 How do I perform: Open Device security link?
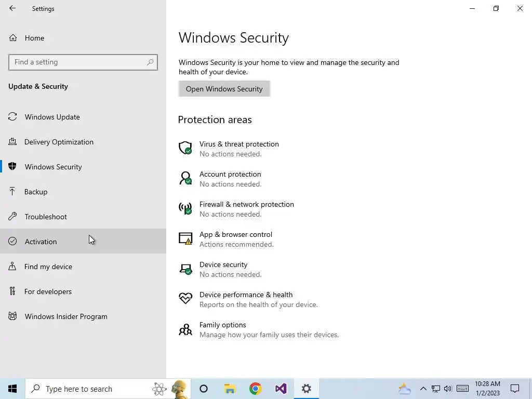click(x=223, y=264)
